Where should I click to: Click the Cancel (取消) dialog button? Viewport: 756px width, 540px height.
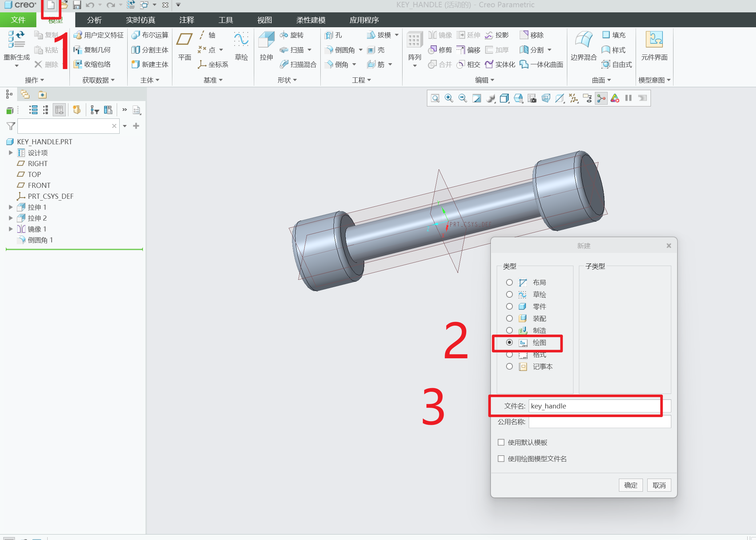pos(659,485)
